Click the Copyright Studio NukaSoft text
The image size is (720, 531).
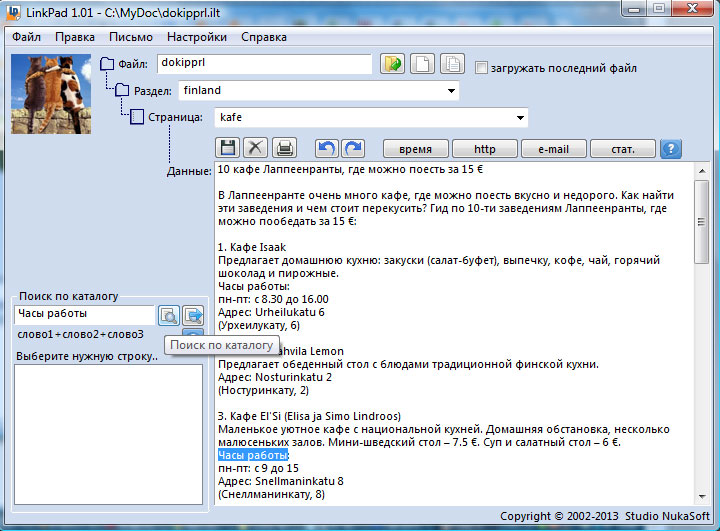point(605,516)
